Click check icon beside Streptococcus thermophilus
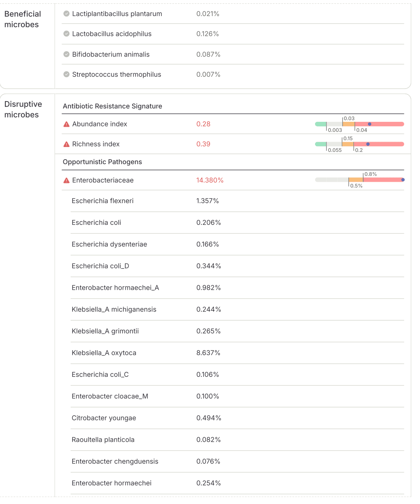 pyautogui.click(x=66, y=74)
